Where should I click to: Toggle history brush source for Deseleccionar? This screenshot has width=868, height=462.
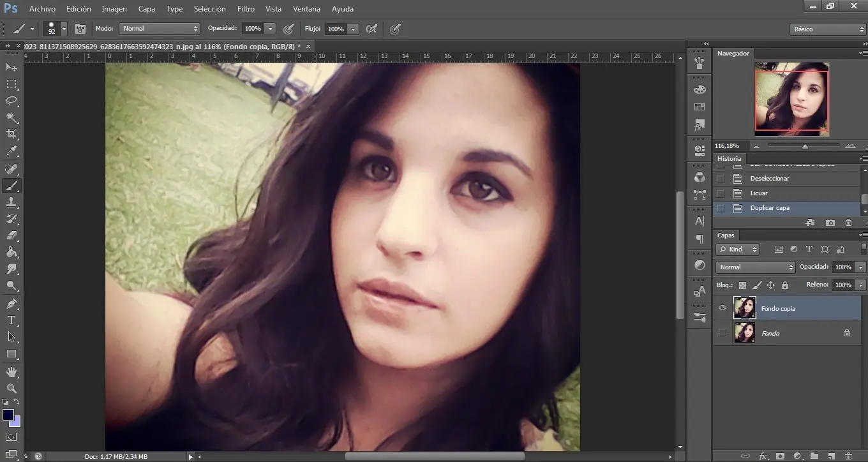721,179
